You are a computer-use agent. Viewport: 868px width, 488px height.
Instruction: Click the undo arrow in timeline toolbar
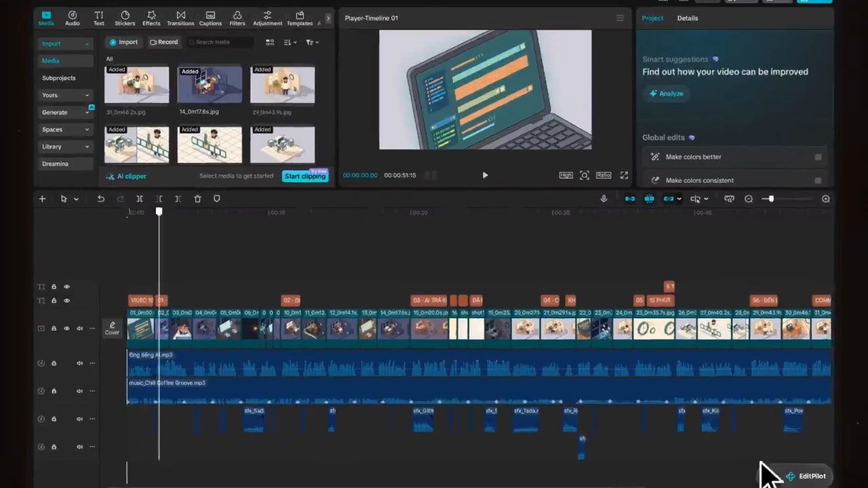coord(100,199)
